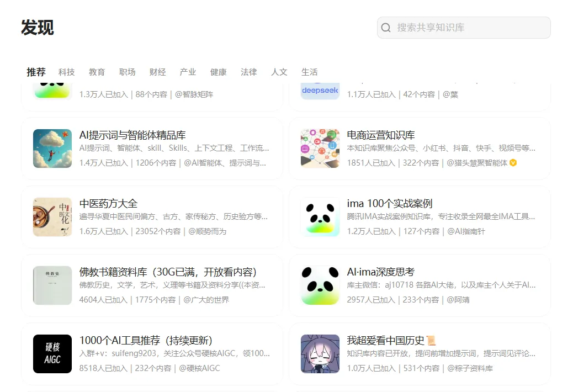Go to the 职场 tab
The height and width of the screenshot is (392, 573).
(127, 72)
